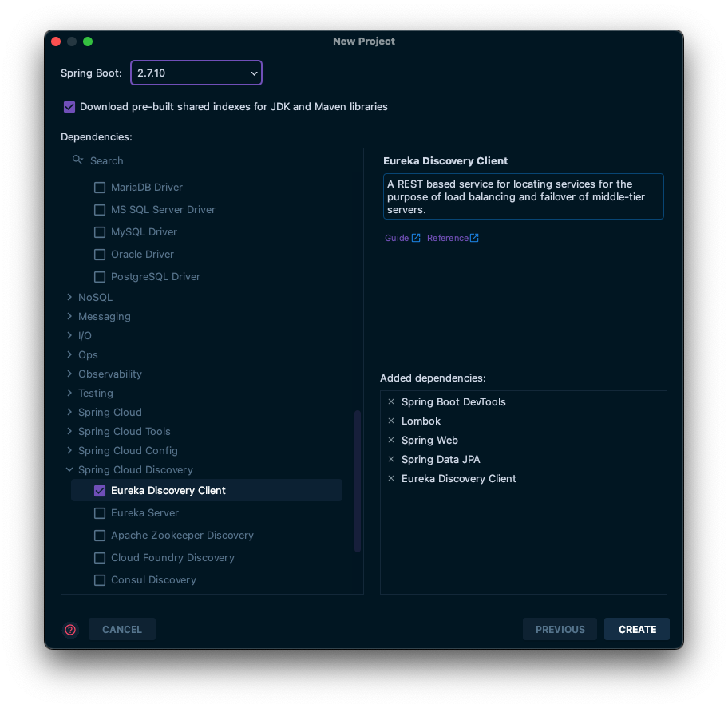
Task: Collapse the Spring Cloud Discovery category
Action: [69, 470]
